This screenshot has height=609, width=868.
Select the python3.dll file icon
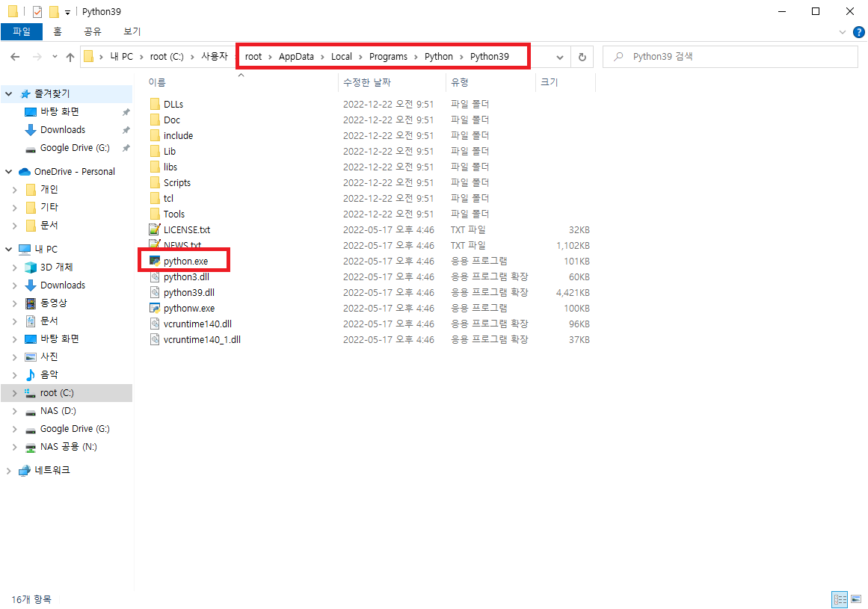(155, 276)
